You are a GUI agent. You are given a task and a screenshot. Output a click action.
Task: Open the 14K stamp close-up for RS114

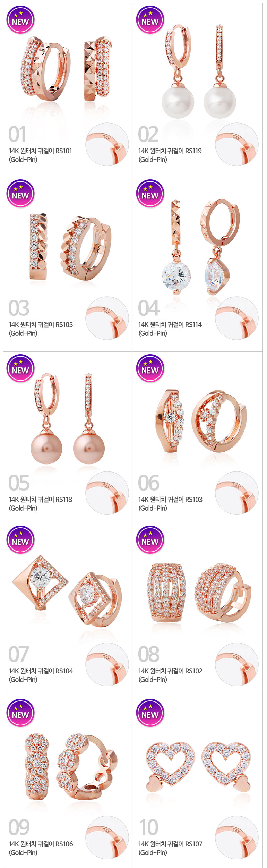click(x=237, y=318)
